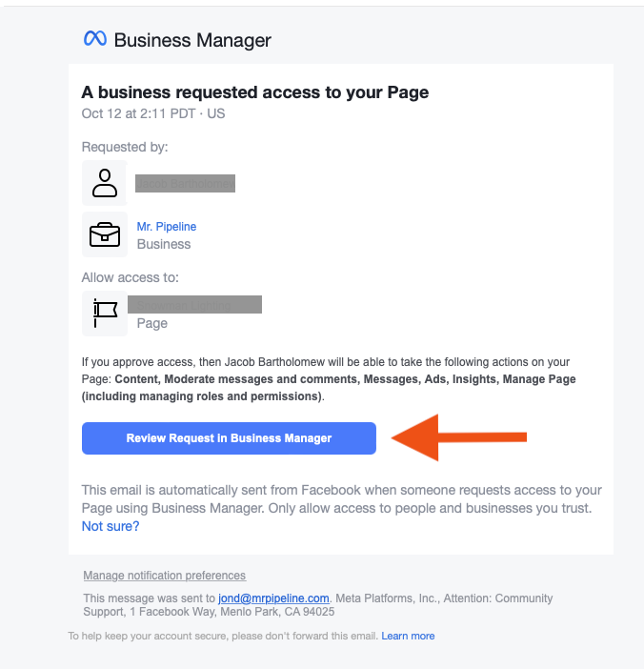Open the Learn more link
This screenshot has width=644, height=669.
408,636
